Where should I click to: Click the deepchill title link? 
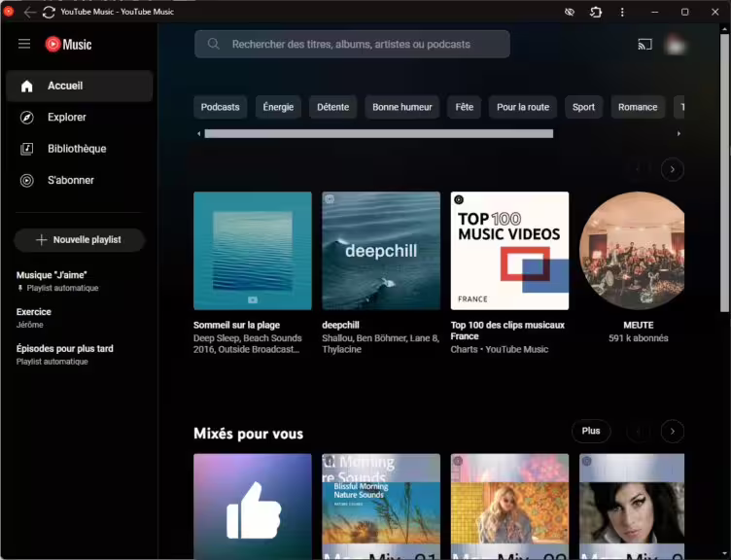[x=341, y=325]
